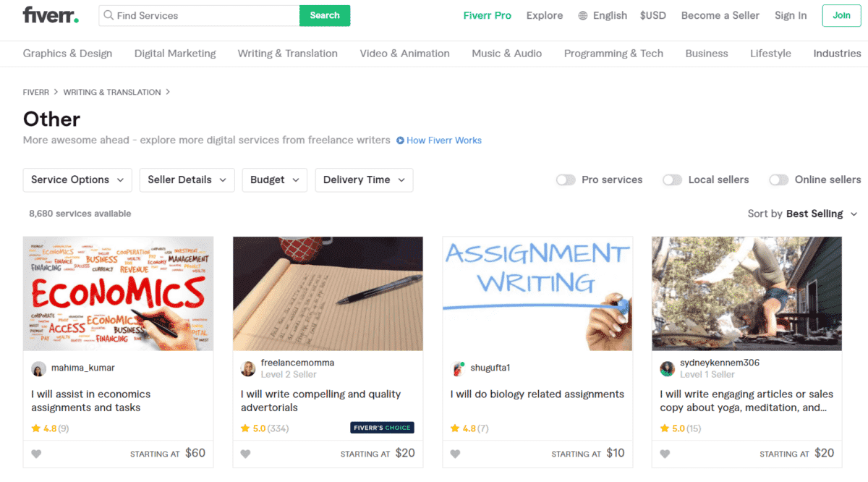Click the Fiverr logo
Screen dimensions: 868x482
point(51,15)
